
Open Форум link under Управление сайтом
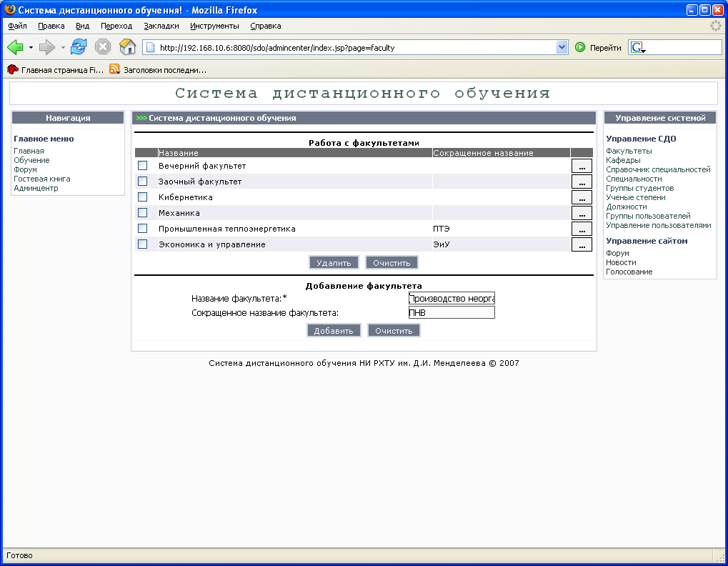pyautogui.click(x=617, y=253)
